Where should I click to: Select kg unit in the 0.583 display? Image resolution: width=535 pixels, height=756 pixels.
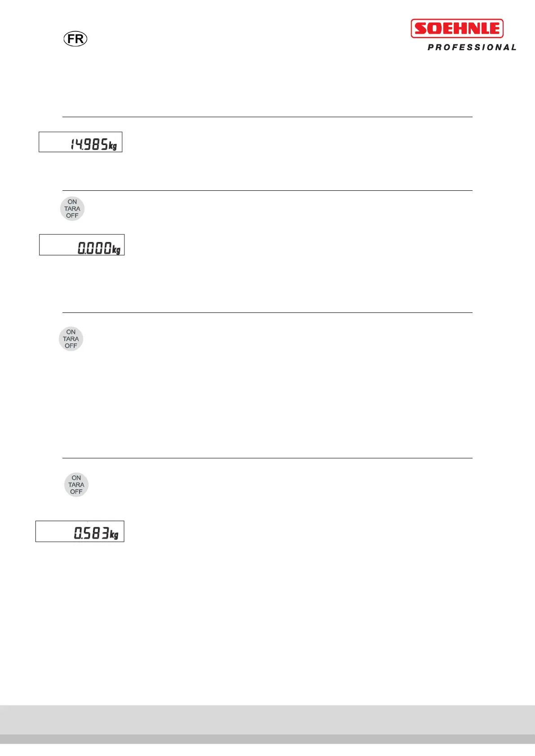point(114,534)
